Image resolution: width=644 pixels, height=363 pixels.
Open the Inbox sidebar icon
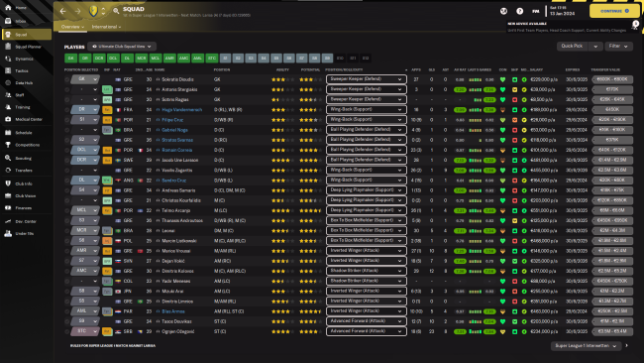(8, 21)
